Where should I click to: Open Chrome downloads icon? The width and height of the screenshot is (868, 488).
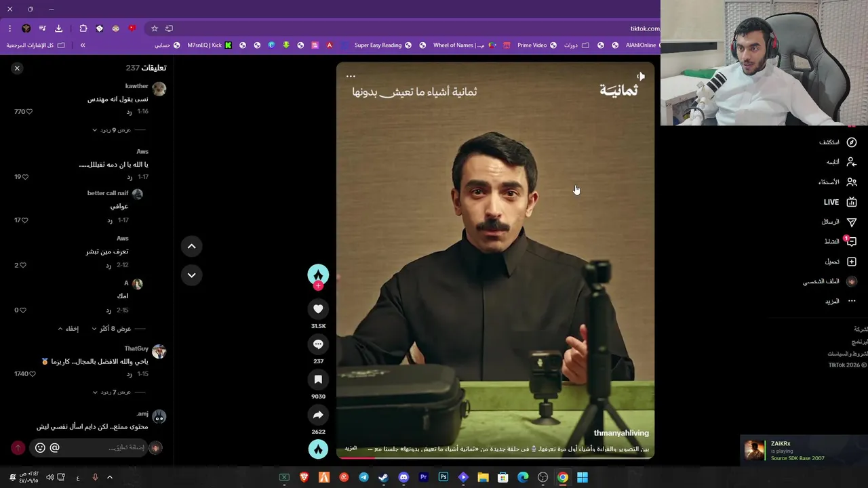[x=58, y=28]
